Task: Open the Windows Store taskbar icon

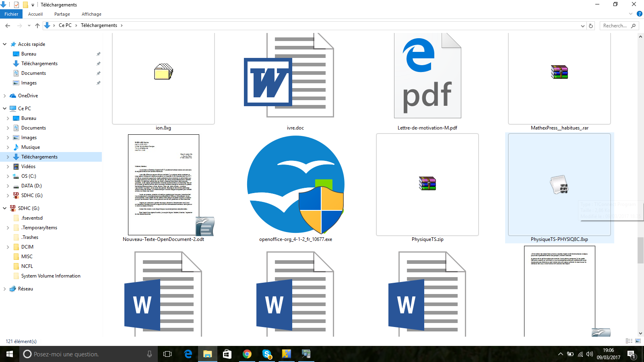Action: [x=227, y=354]
